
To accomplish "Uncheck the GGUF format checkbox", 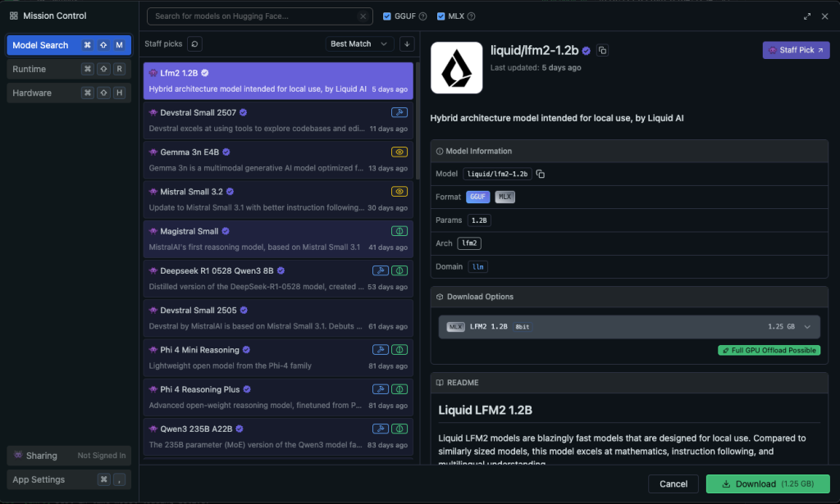I will (388, 16).
